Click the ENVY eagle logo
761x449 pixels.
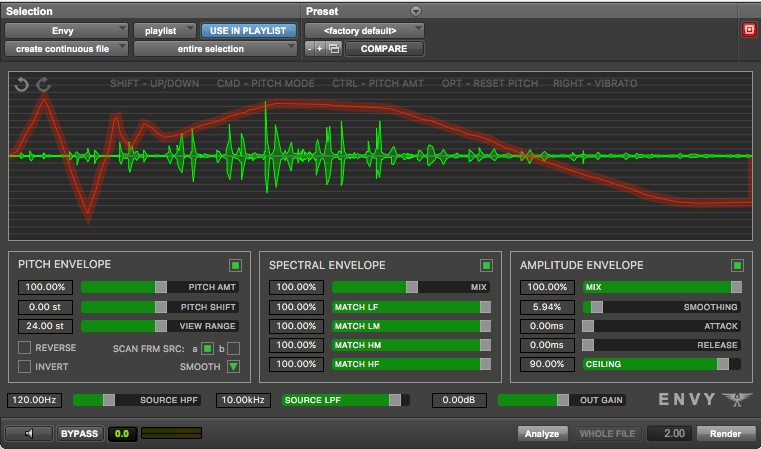[737, 399]
